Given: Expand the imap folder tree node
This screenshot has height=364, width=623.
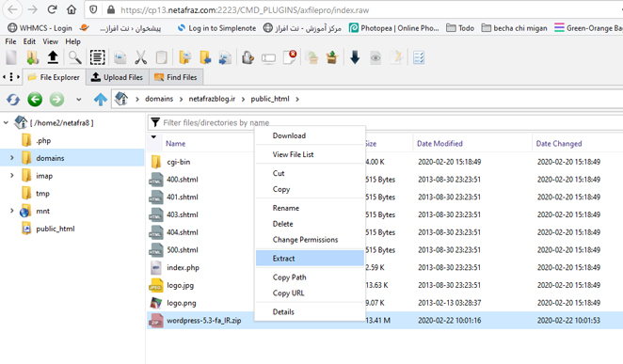Looking at the screenshot, I should point(12,176).
